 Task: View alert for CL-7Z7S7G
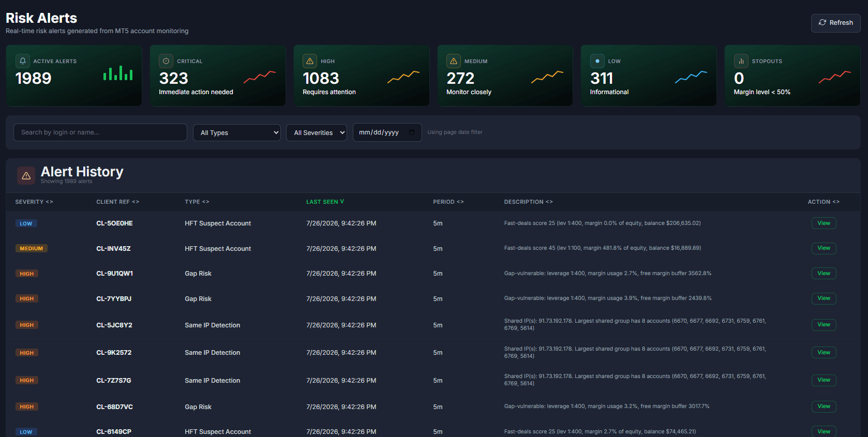click(824, 380)
